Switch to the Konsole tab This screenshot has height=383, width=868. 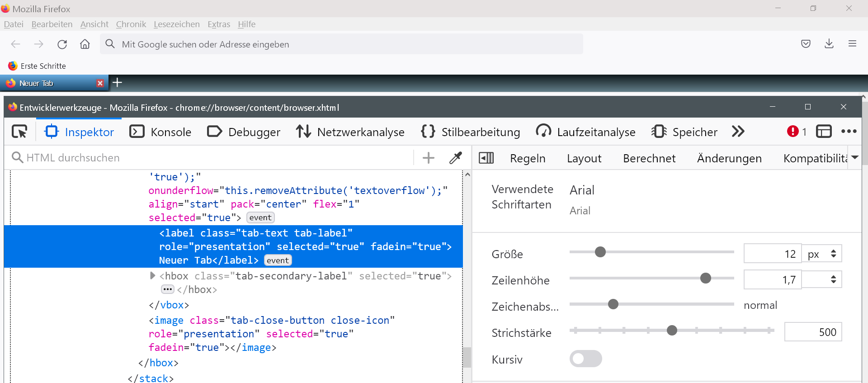[x=160, y=132]
